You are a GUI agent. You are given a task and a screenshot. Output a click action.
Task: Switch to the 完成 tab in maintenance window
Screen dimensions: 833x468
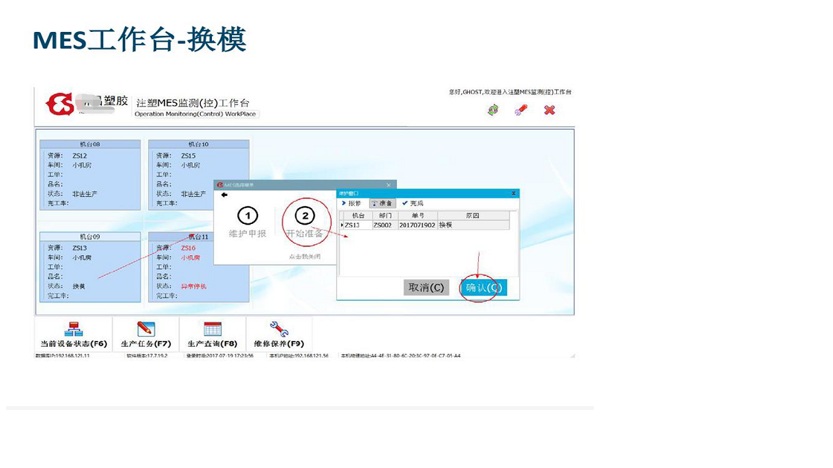412,204
